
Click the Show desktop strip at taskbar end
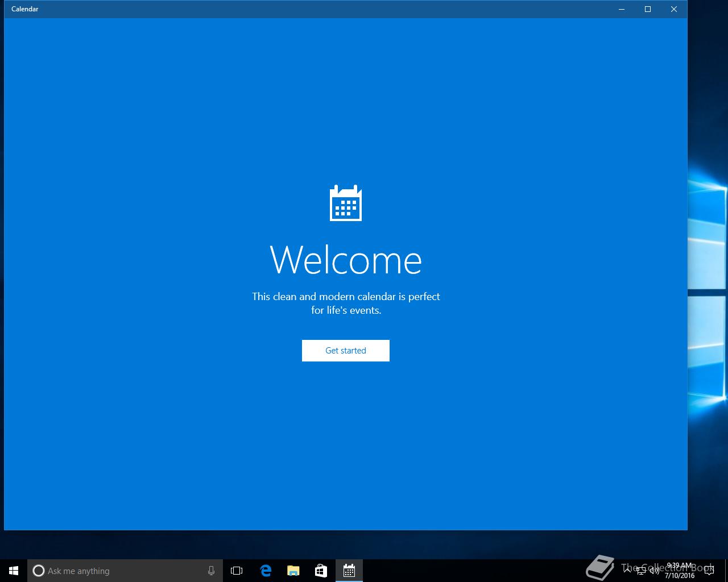726,571
